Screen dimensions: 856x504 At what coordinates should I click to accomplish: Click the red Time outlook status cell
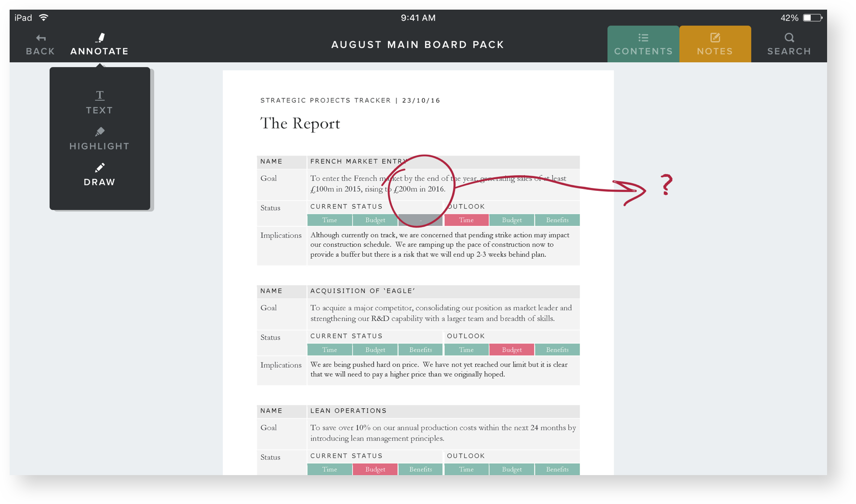point(466,220)
